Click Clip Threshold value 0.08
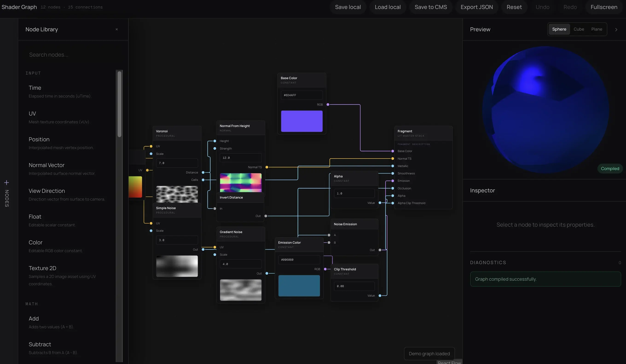The width and height of the screenshot is (626, 364). click(x=354, y=286)
